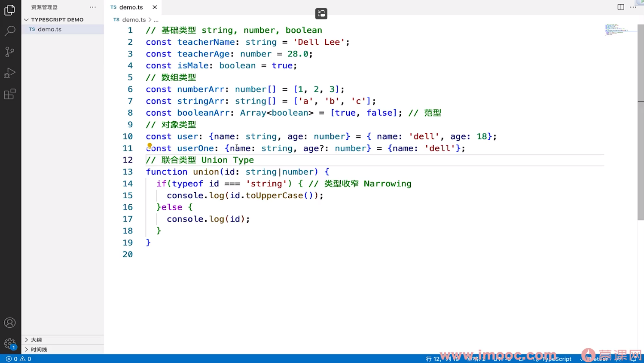Image resolution: width=644 pixels, height=363 pixels.
Task: Open the Manage gear settings icon
Action: pyautogui.click(x=9, y=343)
